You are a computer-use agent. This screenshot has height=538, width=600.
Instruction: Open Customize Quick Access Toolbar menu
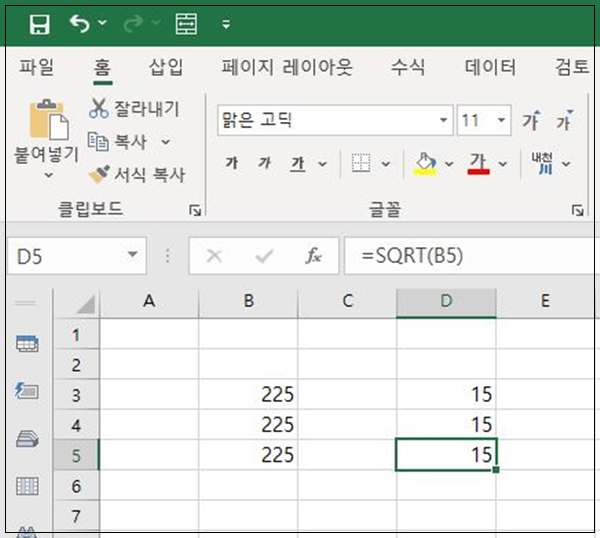coord(226,25)
